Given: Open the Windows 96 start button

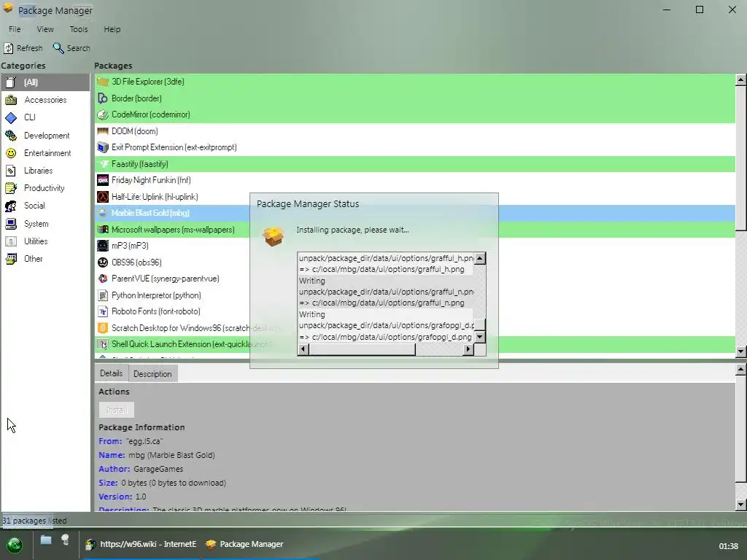Looking at the screenshot, I should pyautogui.click(x=15, y=545).
